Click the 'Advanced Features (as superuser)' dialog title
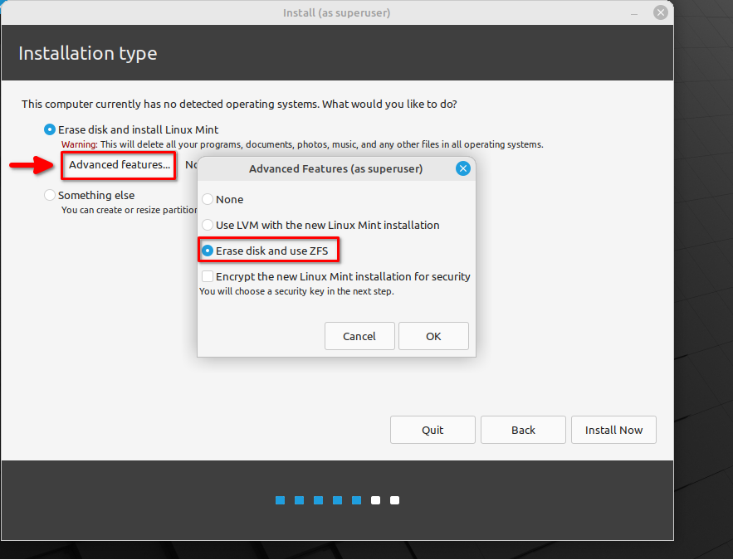733x560 pixels. point(335,168)
